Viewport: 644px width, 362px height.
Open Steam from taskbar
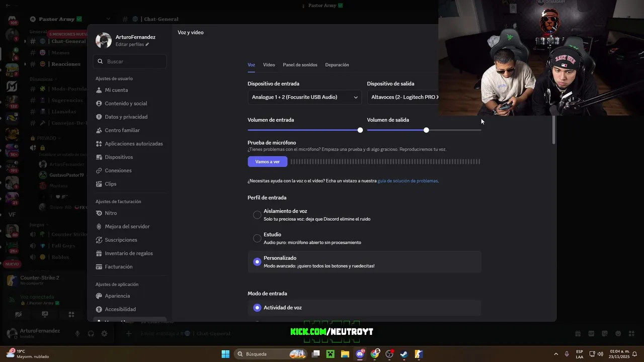[x=404, y=354]
